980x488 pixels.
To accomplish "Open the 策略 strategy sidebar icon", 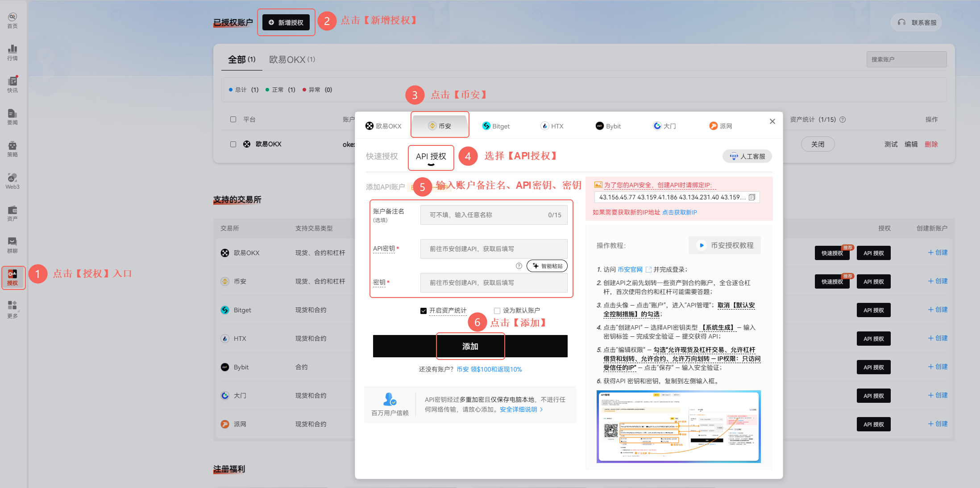I will point(12,149).
